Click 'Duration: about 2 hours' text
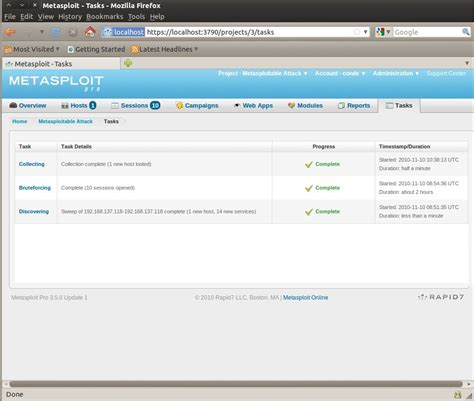 pyautogui.click(x=406, y=192)
